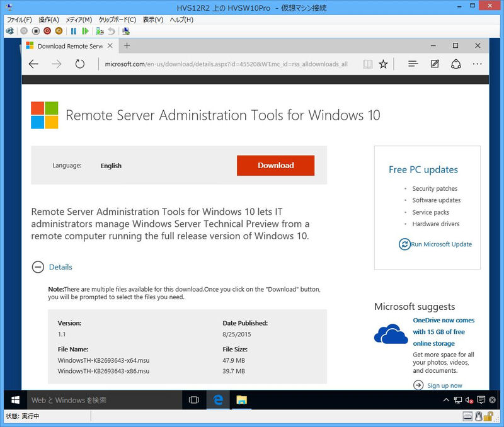Click the greyed Start VM toolbar icon
This screenshot has width=504, height=427.
click(24, 31)
